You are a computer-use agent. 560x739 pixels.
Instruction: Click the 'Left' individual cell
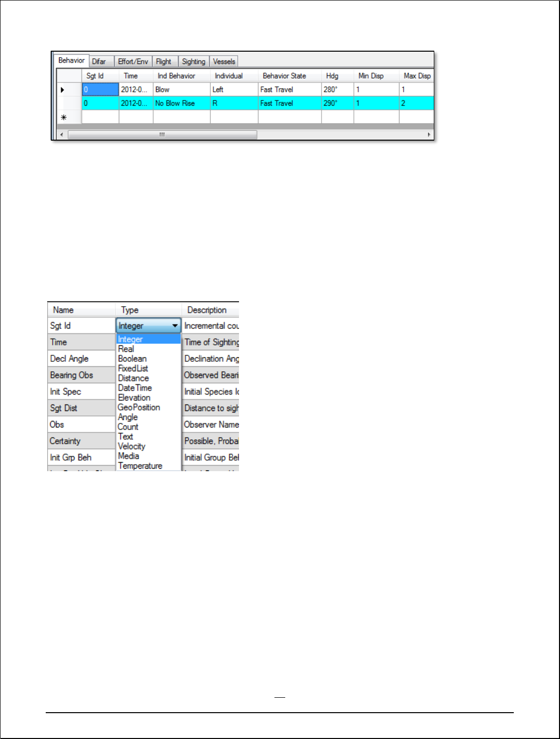tap(234, 89)
